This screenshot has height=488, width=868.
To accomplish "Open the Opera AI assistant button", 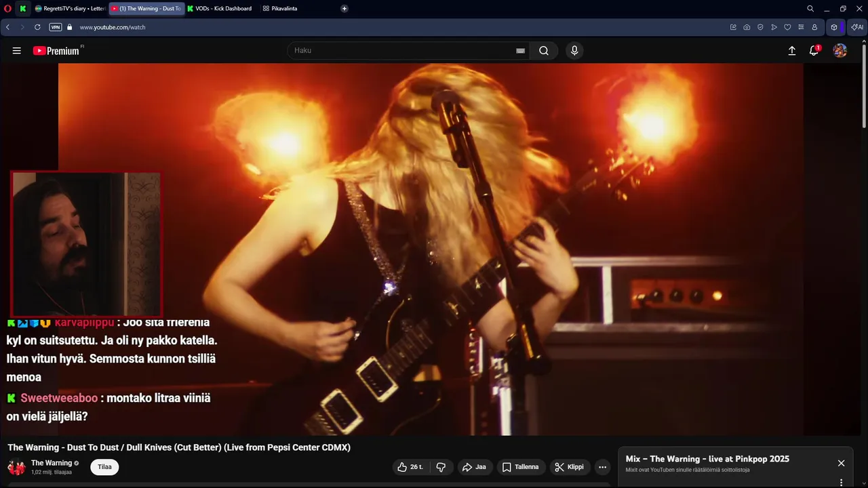I will click(x=857, y=27).
